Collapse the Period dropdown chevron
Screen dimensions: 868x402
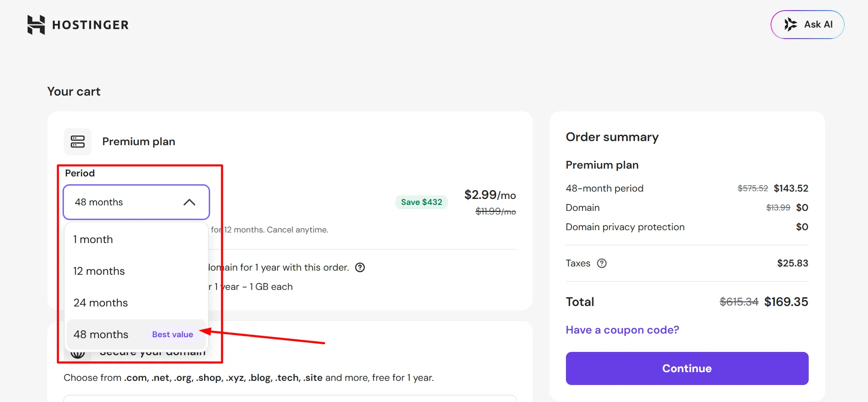(189, 202)
